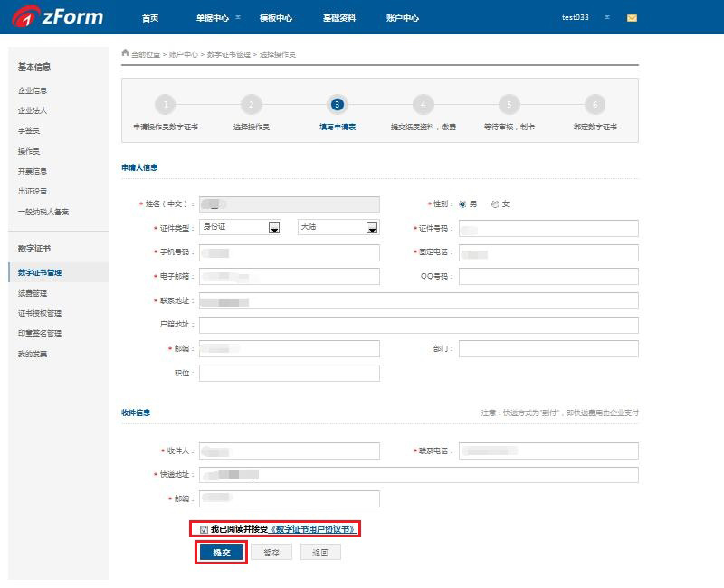Toggle the 我已阅读并接受 agreement checkbox
The width and height of the screenshot is (724, 588).
point(204,529)
